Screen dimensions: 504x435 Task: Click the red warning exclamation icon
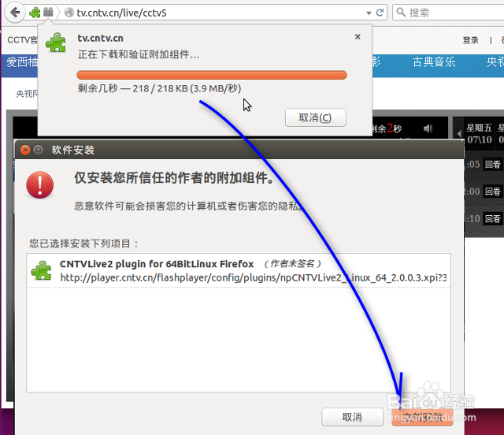tap(40, 184)
